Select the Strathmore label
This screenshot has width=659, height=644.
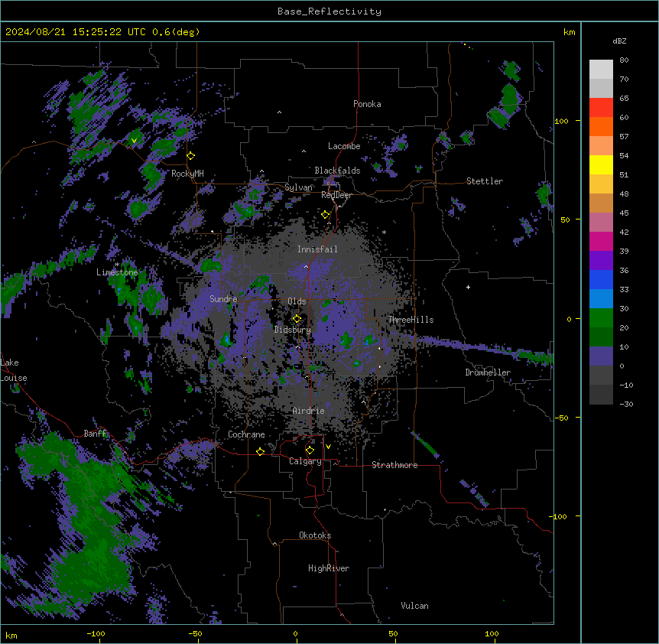coord(394,465)
